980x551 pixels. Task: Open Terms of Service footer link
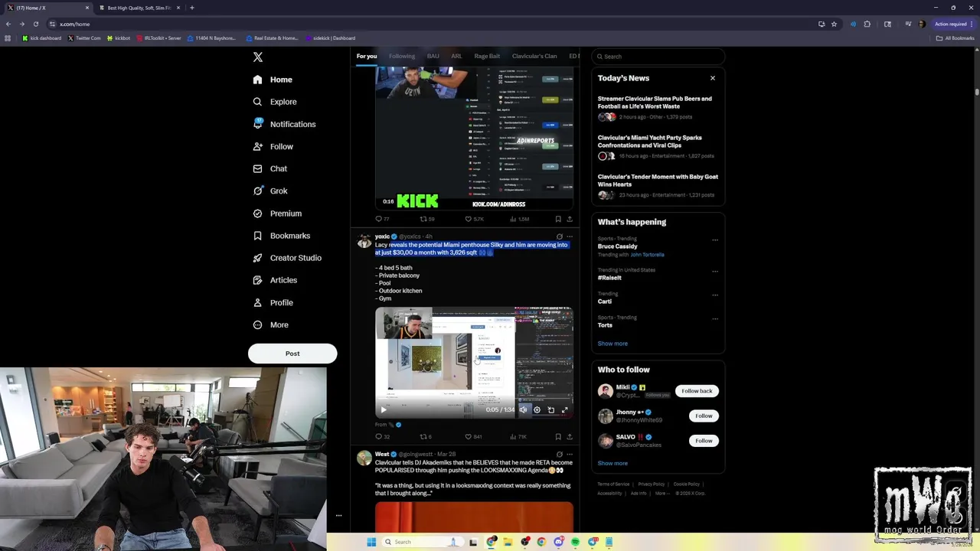coord(613,484)
